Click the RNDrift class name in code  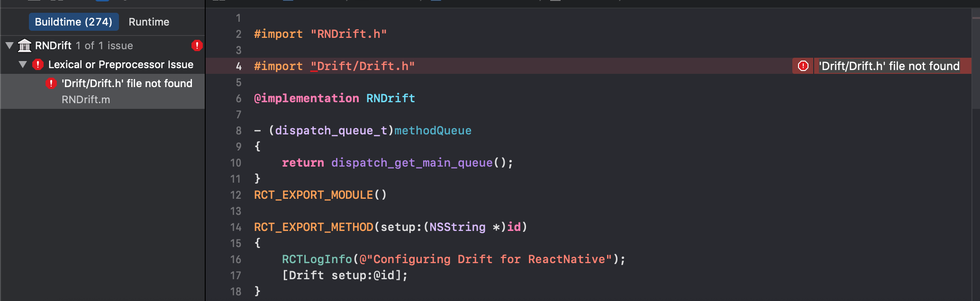390,98
